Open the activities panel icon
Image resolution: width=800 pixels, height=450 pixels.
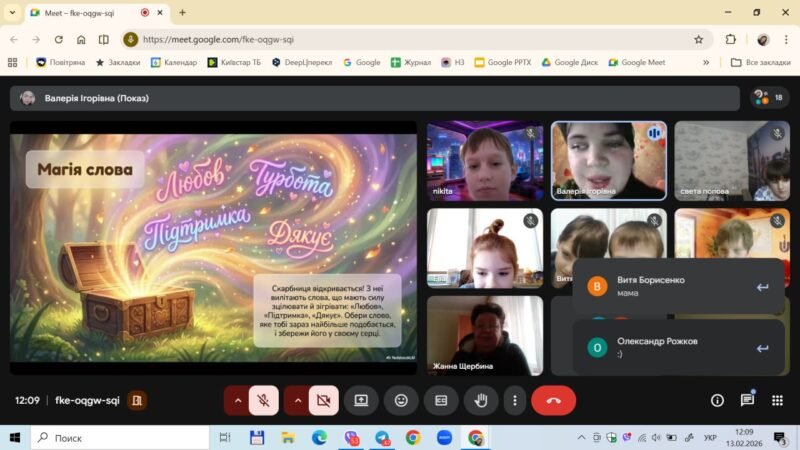point(777,400)
